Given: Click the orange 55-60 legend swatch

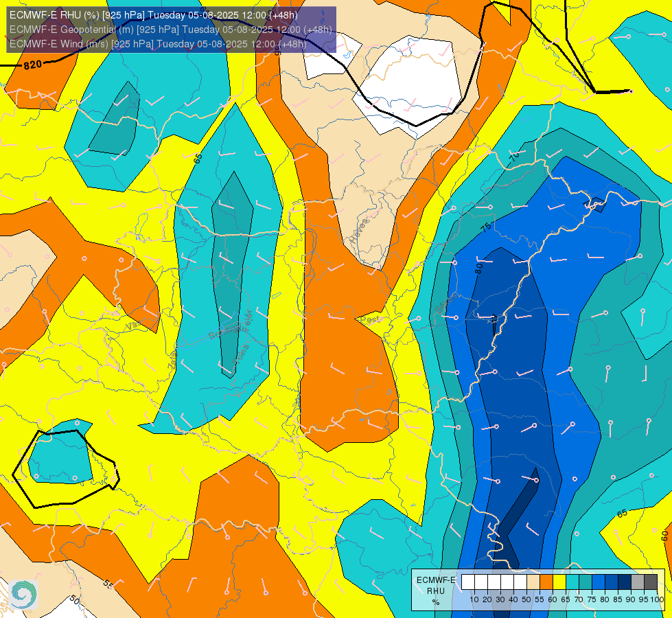Looking at the screenshot, I should click(x=546, y=582).
